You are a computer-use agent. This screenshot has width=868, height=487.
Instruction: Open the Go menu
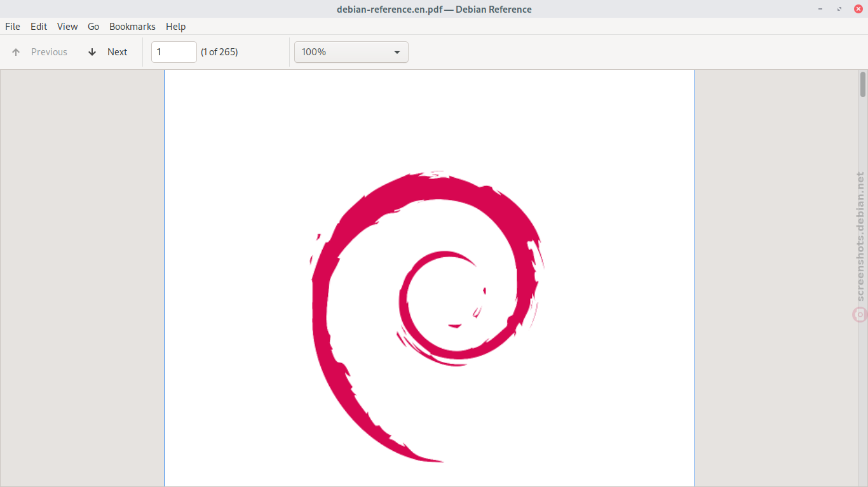coord(93,27)
